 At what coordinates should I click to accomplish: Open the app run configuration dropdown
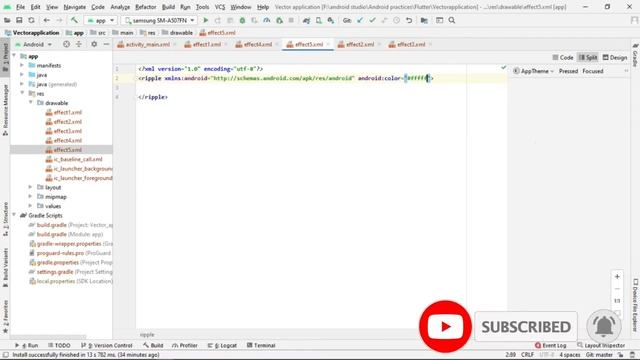tap(101, 20)
